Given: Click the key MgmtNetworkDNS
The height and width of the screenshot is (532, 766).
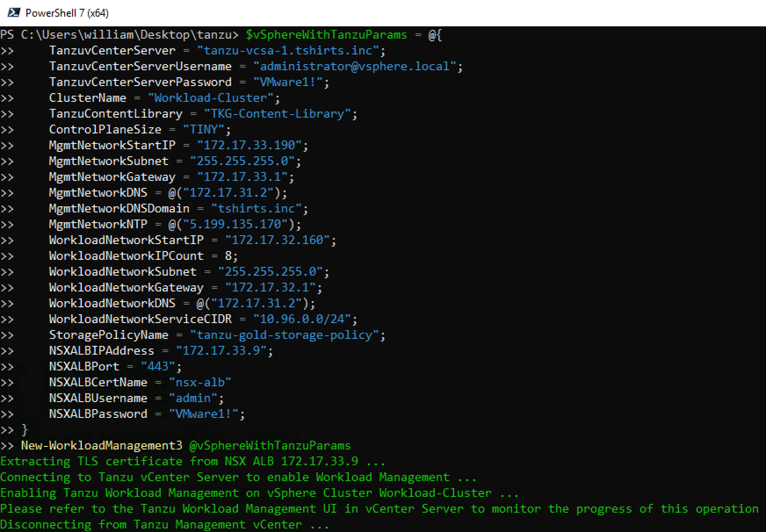Looking at the screenshot, I should click(x=98, y=193).
